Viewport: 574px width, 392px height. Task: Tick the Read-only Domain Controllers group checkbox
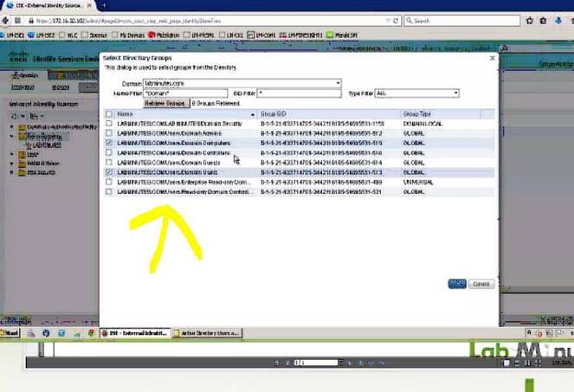coord(109,191)
